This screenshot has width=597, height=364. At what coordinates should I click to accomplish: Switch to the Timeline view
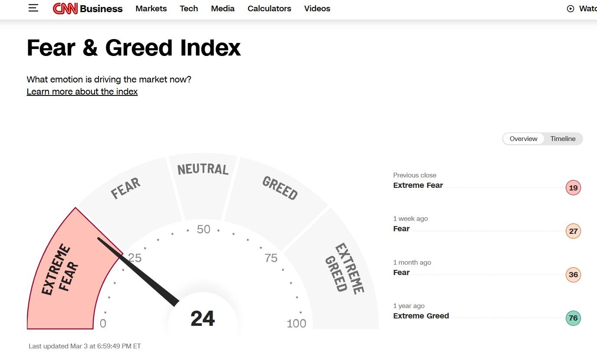(x=563, y=139)
